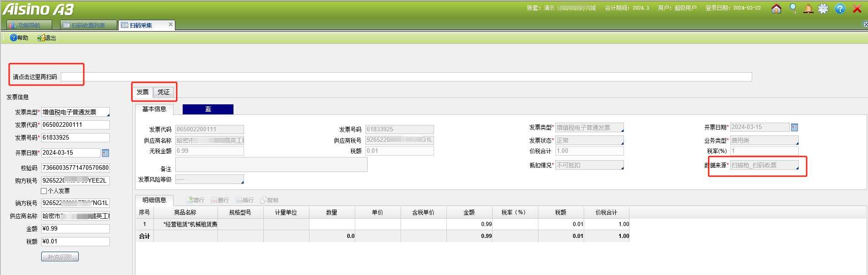
Task: Toggle the 个人发票 checkbox
Action: [x=44, y=191]
